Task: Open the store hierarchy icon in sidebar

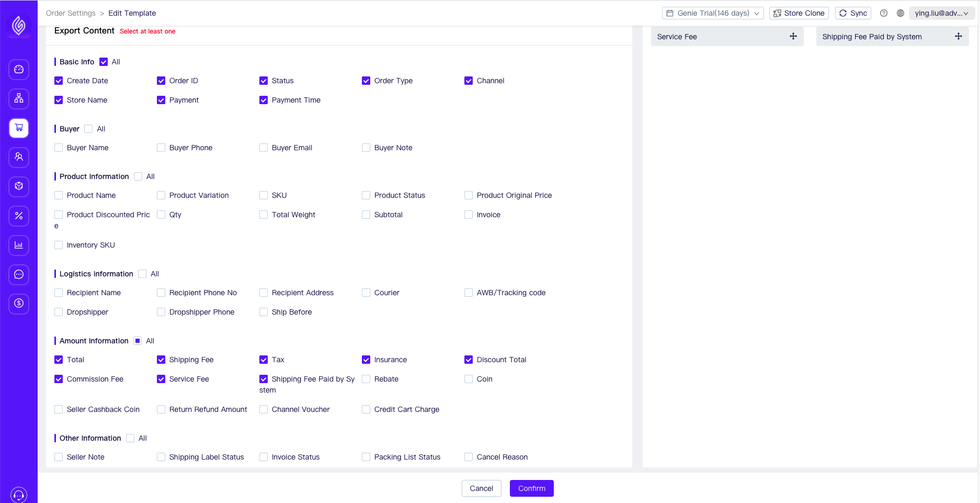Action: click(19, 98)
